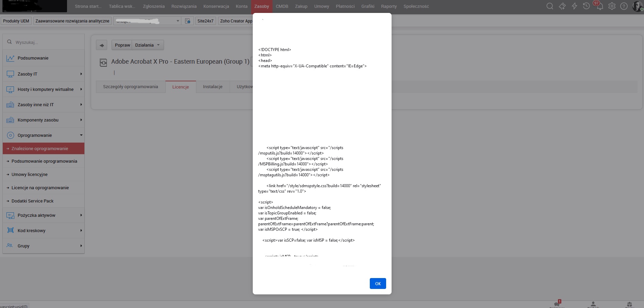Screen dimensions: 644x308
Task: Open the notifications bell icon
Action: click(x=600, y=6)
